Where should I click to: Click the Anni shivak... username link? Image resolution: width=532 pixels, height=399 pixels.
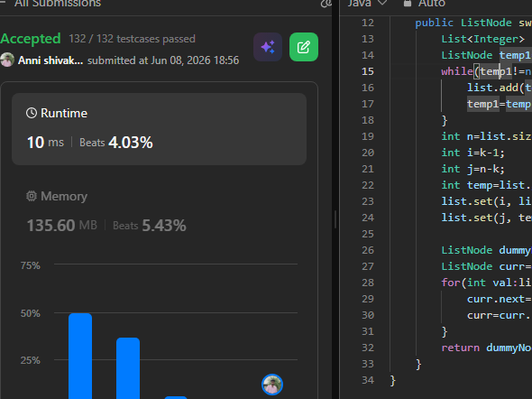point(50,60)
